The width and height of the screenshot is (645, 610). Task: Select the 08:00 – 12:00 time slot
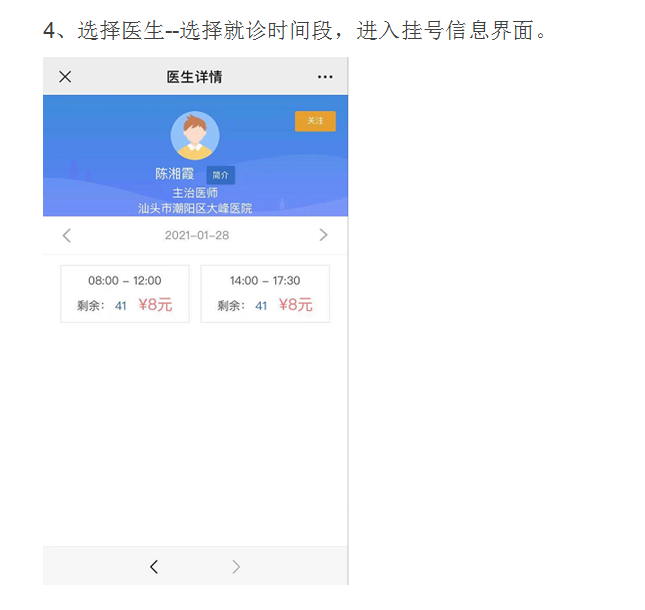click(125, 293)
